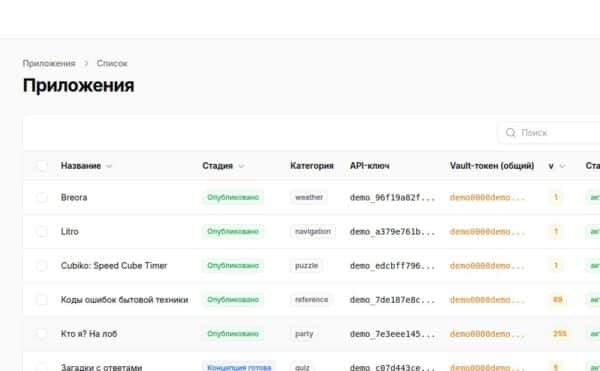Toggle the select-all checkbox in header
Viewport: 600px width, 371px height.
(42, 166)
